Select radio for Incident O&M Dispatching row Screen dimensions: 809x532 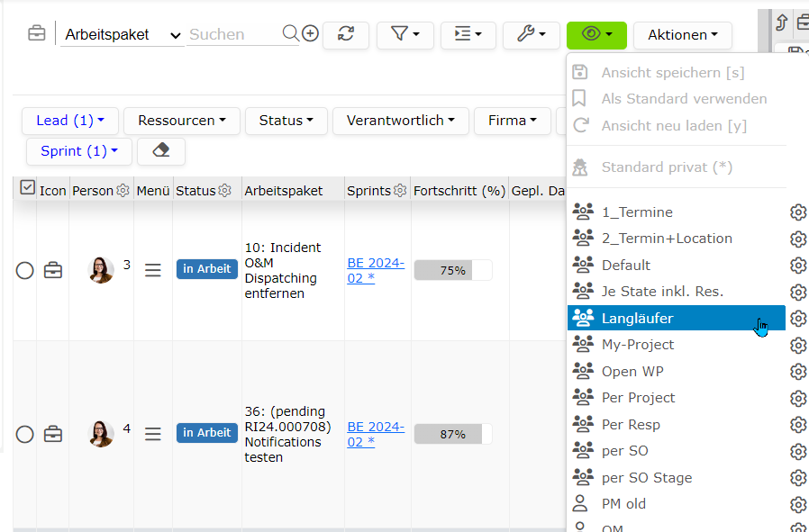point(24,270)
